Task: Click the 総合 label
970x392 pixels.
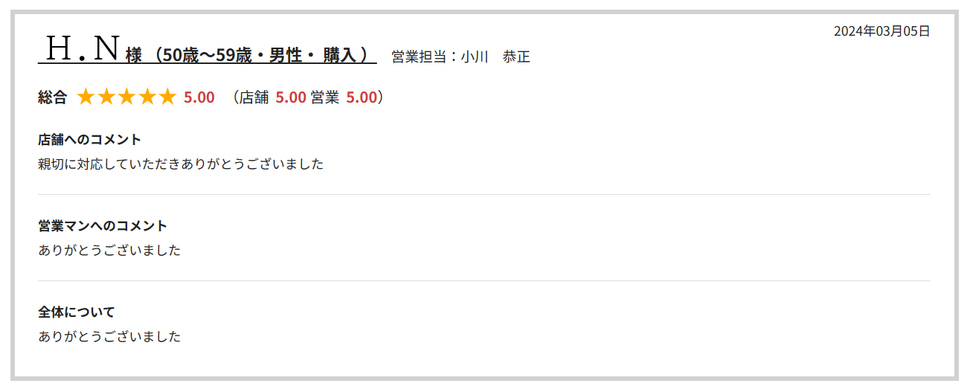Action: pos(52,98)
